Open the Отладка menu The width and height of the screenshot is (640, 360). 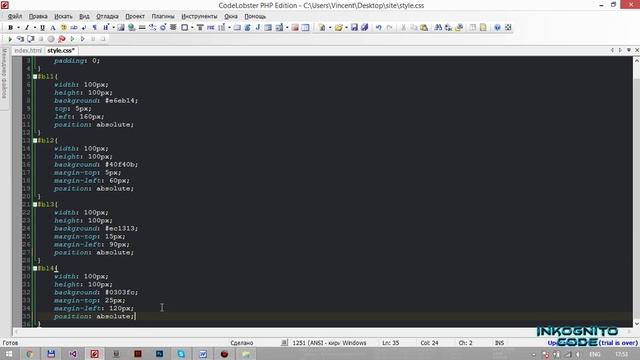(x=107, y=16)
